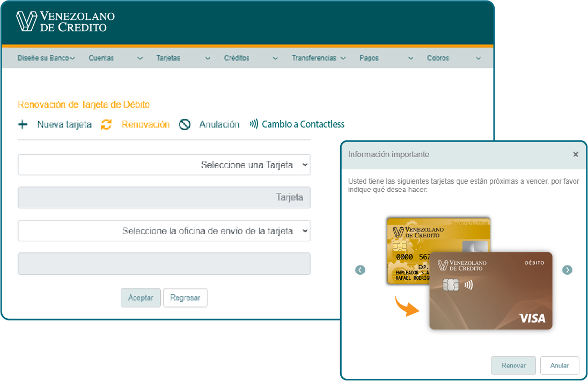Click the Regresar button
Viewport: 588px width, 381px height.
point(185,298)
